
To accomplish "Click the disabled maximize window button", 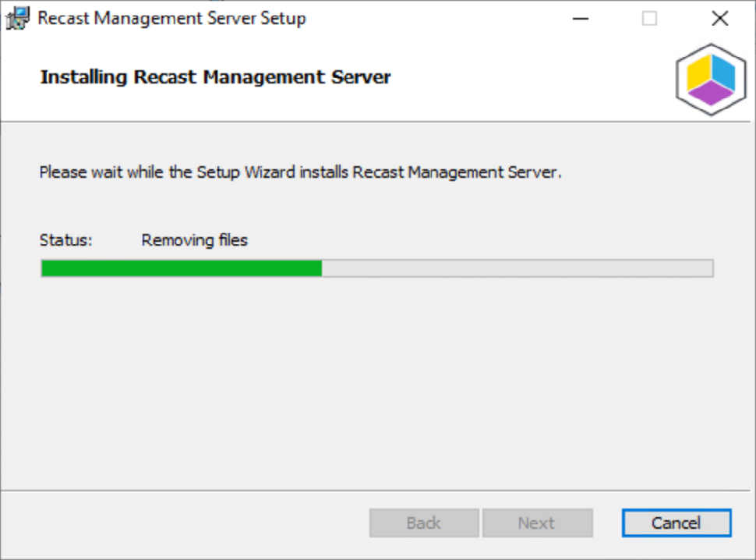I will 649,19.
